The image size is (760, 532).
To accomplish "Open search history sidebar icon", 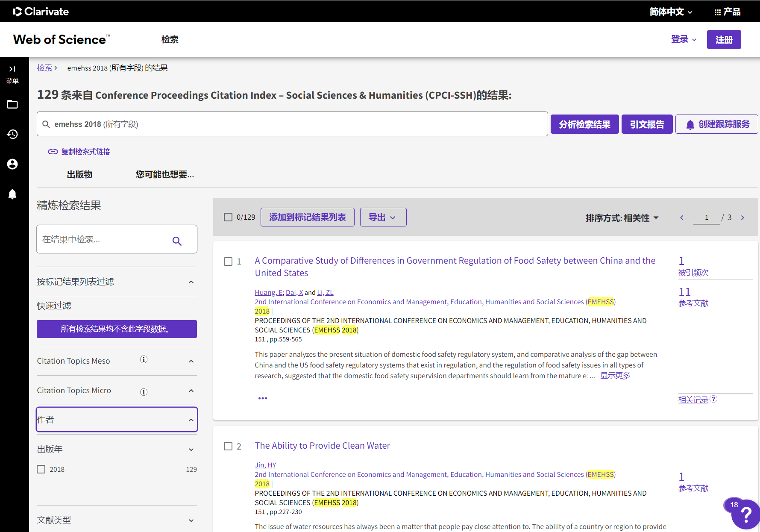I will tap(12, 134).
